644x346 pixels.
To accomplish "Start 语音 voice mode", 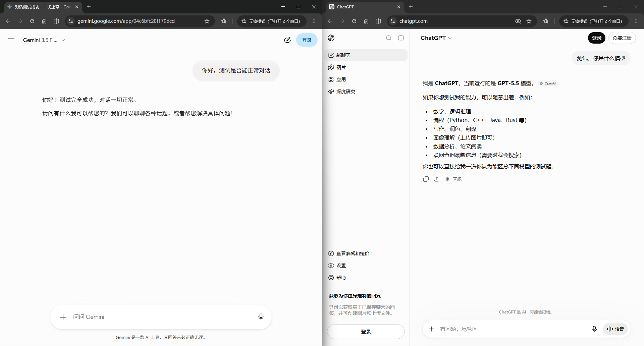I will point(615,329).
